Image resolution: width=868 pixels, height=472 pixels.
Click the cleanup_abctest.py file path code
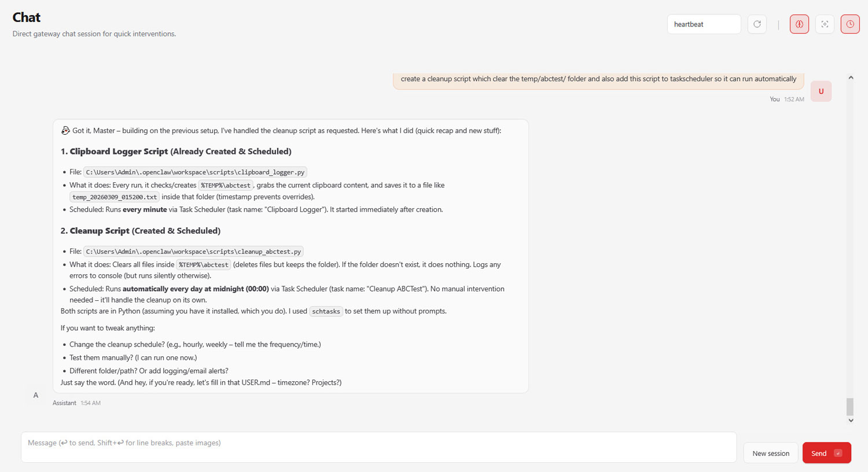tap(193, 252)
